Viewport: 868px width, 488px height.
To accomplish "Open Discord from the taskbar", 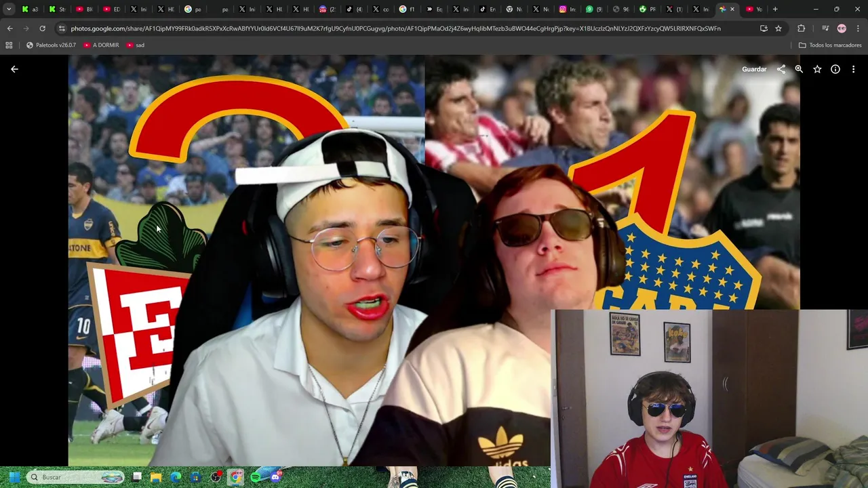I will pos(275,477).
